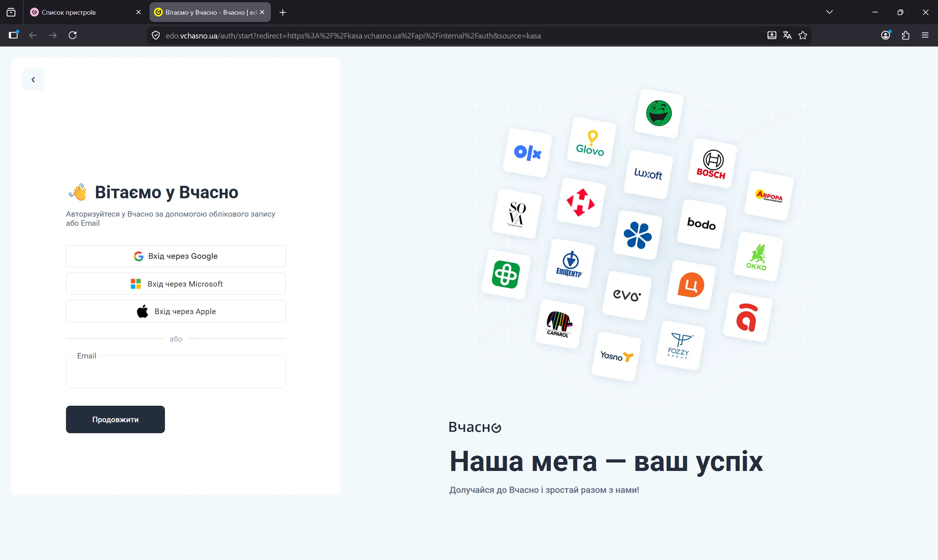Image resolution: width=938 pixels, height=560 pixels.
Task: Select 'Вхід через Apple' sign-in button
Action: pyautogui.click(x=176, y=311)
